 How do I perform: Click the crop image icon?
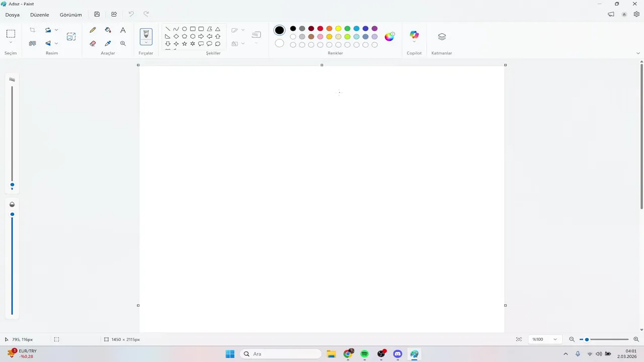pos(33,30)
